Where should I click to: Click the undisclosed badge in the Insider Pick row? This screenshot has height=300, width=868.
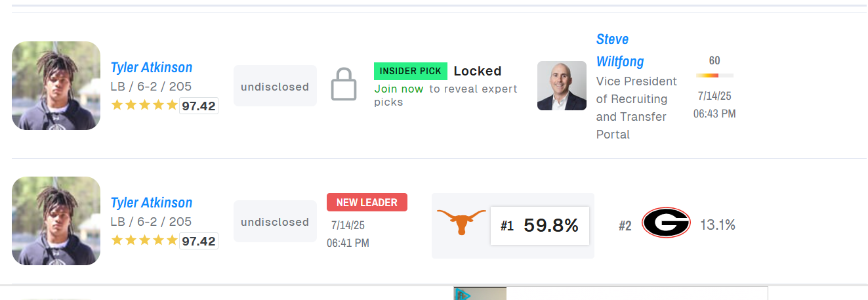[275, 86]
